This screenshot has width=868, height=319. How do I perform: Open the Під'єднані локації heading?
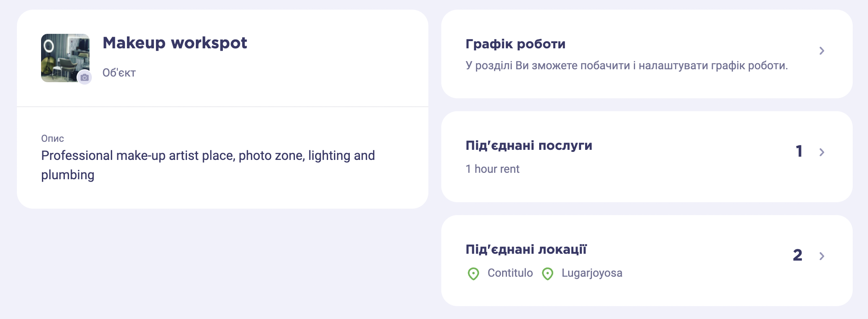click(x=526, y=249)
